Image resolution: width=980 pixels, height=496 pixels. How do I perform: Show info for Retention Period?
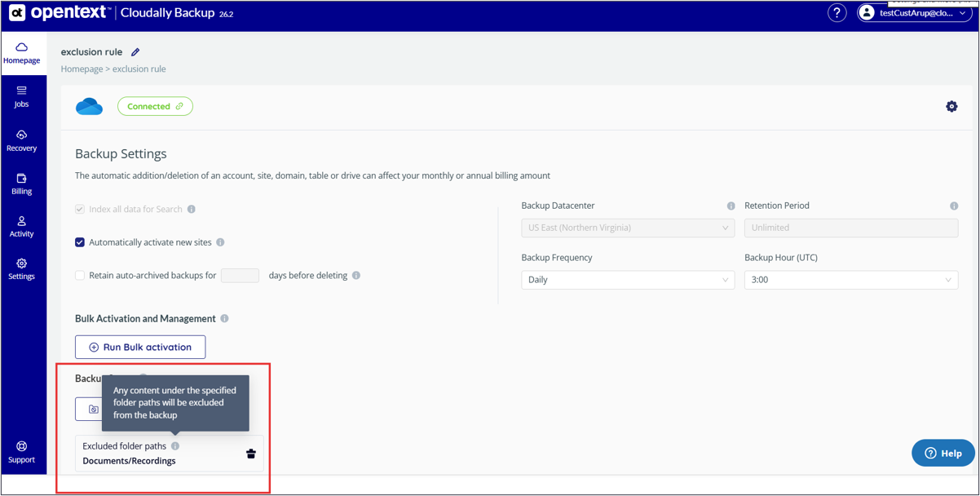[x=954, y=206]
